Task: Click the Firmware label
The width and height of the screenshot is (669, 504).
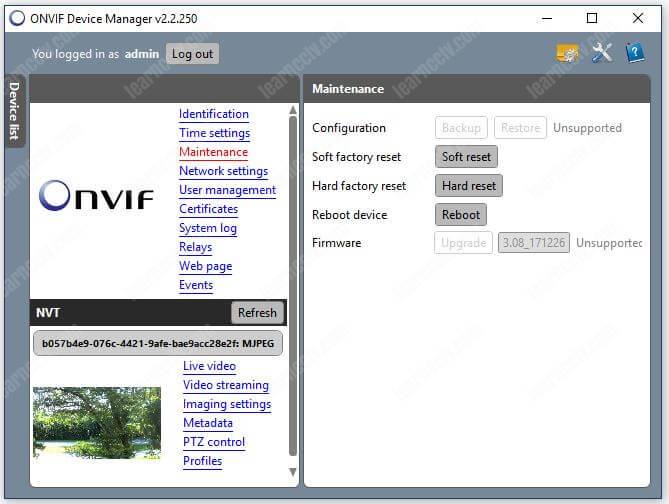Action: point(337,243)
